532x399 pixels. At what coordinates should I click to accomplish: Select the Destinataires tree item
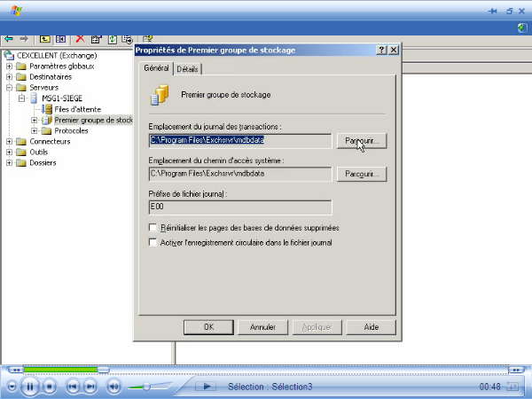pyautogui.click(x=51, y=77)
